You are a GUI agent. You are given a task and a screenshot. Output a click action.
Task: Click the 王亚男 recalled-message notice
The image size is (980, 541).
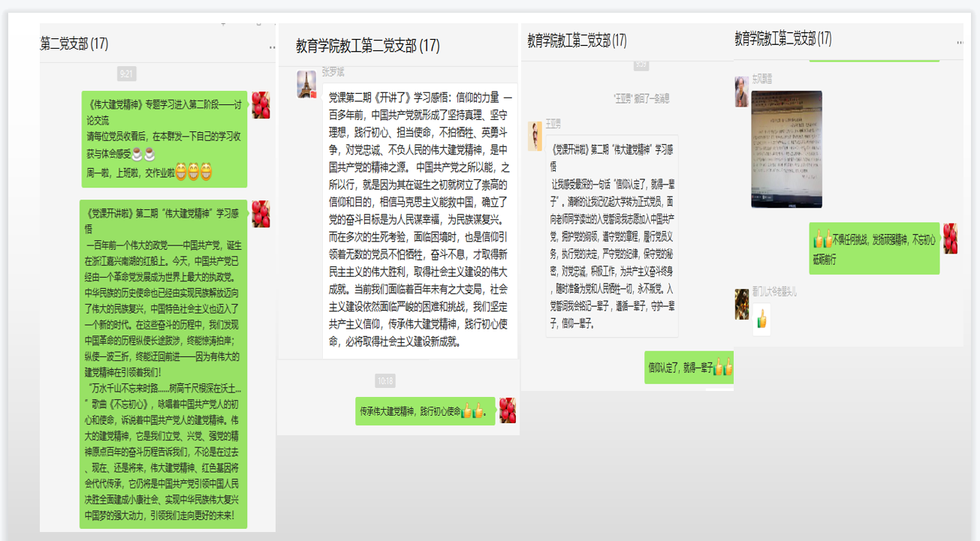click(641, 98)
